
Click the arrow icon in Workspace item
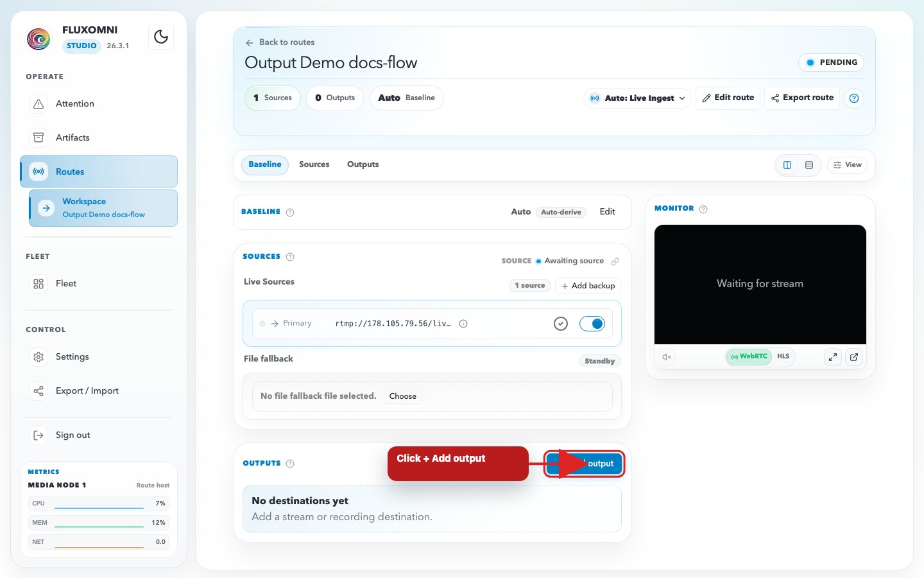point(46,208)
